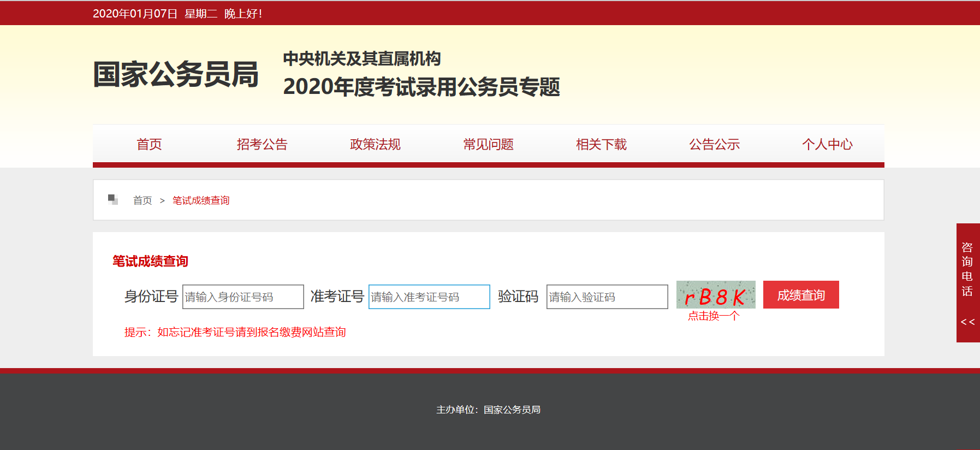Collapse the side panel with << arrows

967,322
